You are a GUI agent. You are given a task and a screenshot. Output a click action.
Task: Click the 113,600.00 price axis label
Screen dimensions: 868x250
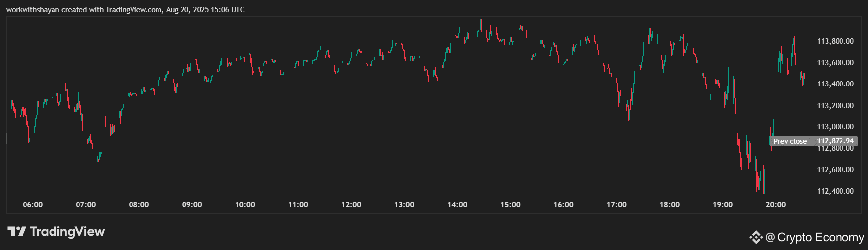pos(835,63)
